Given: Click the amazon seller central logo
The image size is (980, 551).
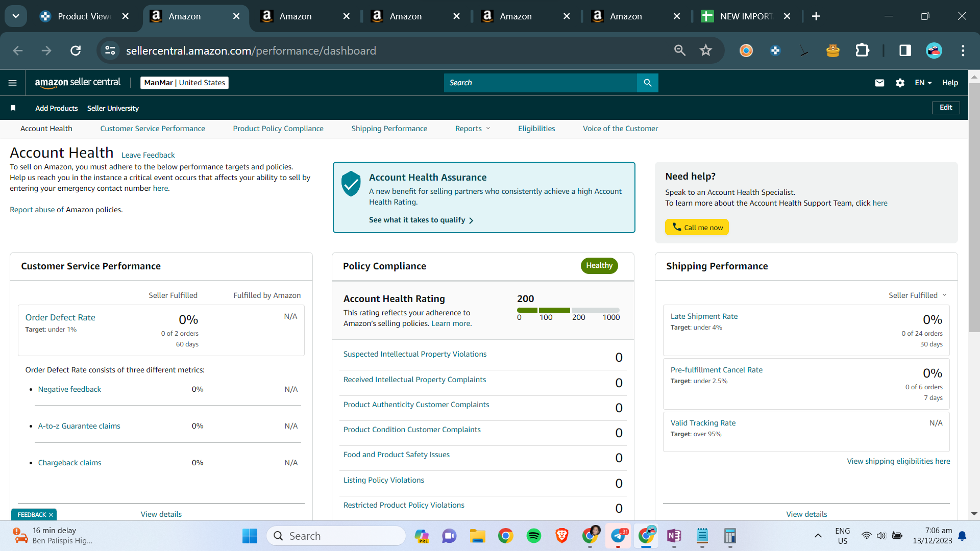Looking at the screenshot, I should point(78,83).
